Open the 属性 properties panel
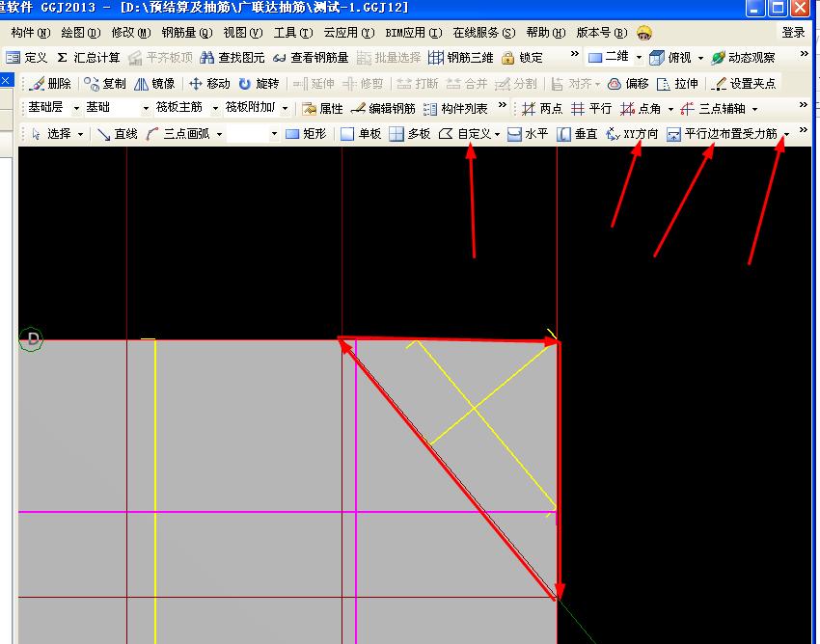The width and height of the screenshot is (820, 644). pos(322,109)
